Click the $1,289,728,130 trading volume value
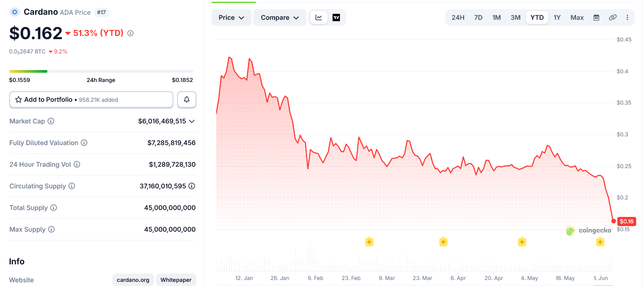644x286 pixels. [x=172, y=164]
